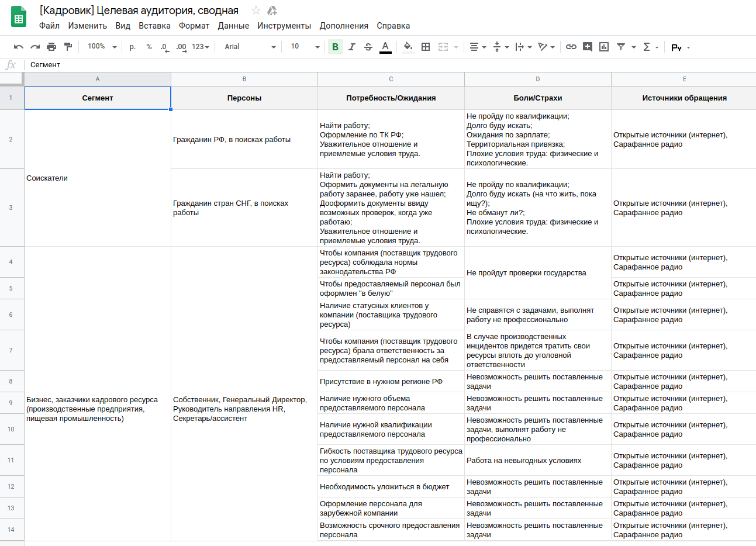Select the Соискатели merged cell
Screen dimensions: 756x546
coord(98,178)
